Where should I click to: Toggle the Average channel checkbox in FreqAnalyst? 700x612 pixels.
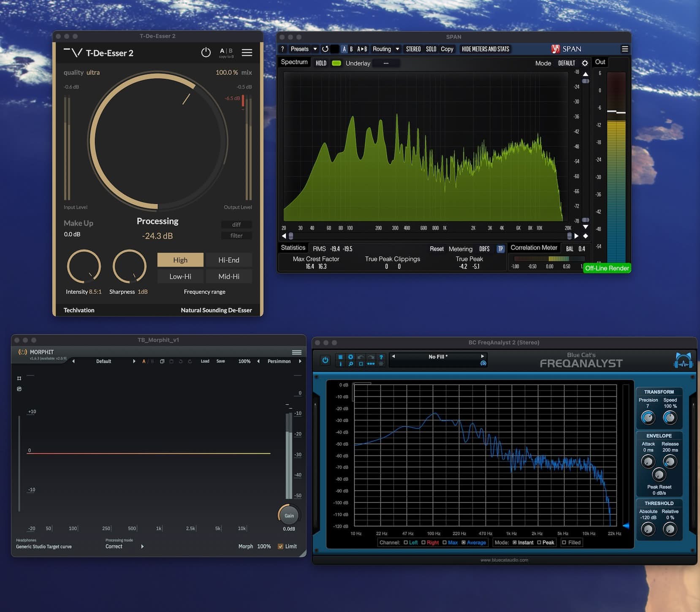coord(464,542)
